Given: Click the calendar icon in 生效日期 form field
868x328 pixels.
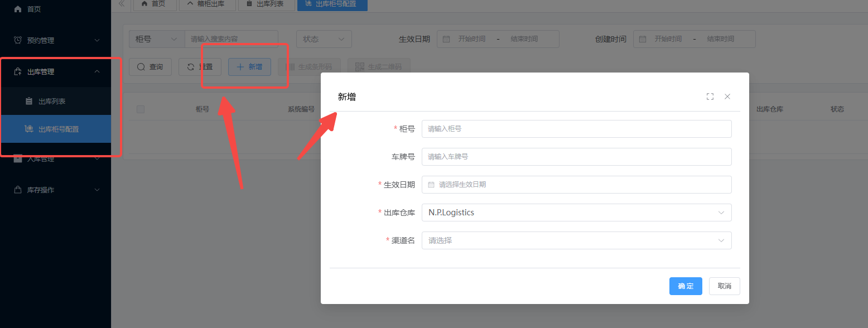Looking at the screenshot, I should 431,185.
